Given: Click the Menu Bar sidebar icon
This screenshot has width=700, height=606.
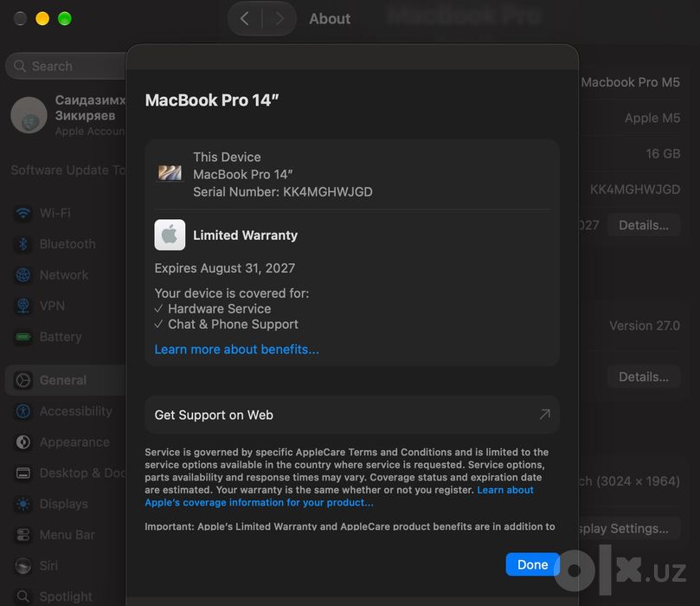Looking at the screenshot, I should (x=23, y=534).
